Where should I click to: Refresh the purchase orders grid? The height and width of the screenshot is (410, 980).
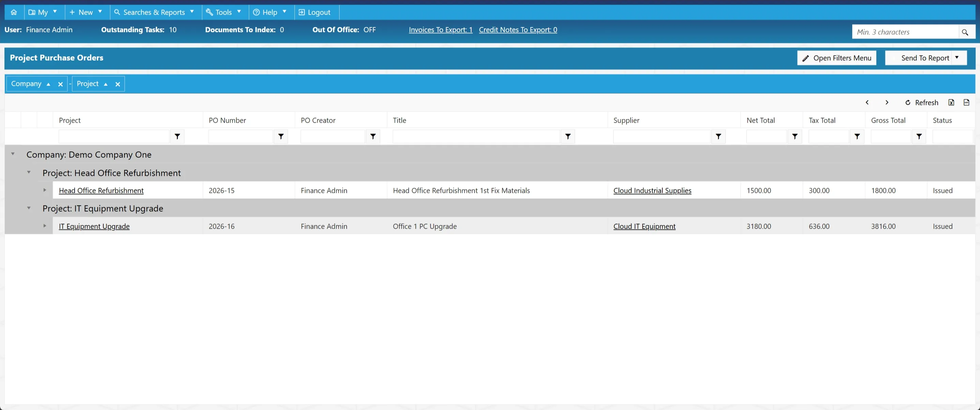click(x=921, y=102)
